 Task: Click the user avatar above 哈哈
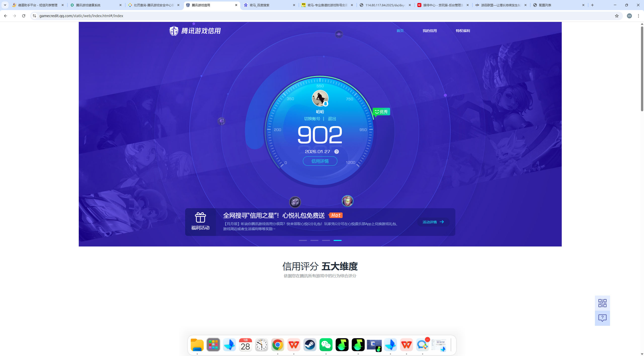tap(319, 98)
